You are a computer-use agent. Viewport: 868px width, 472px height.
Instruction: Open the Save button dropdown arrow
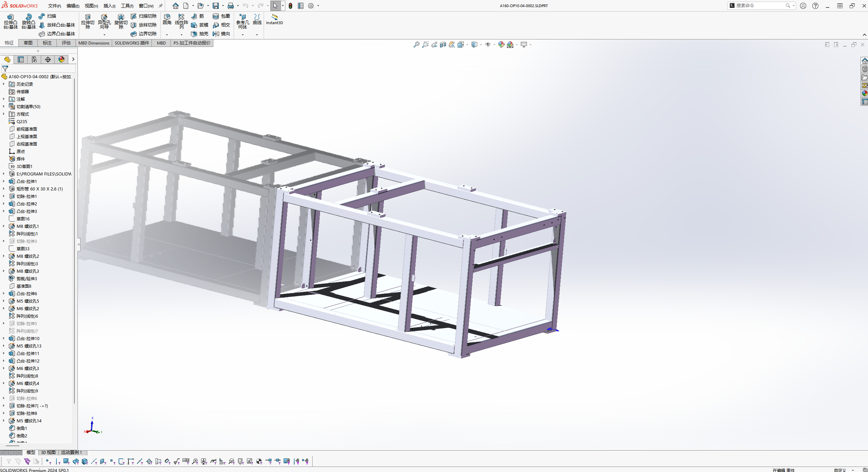223,6
